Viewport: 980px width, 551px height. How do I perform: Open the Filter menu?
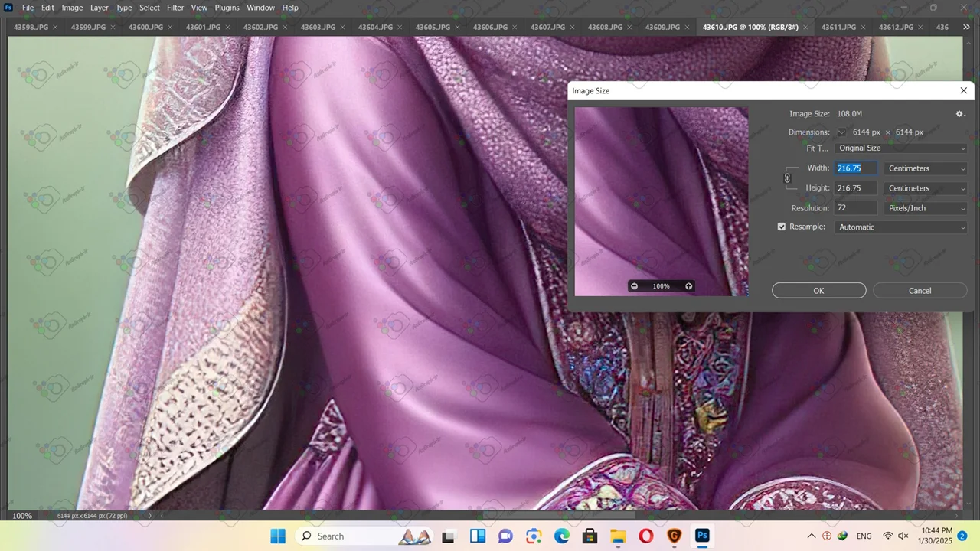[x=175, y=8]
